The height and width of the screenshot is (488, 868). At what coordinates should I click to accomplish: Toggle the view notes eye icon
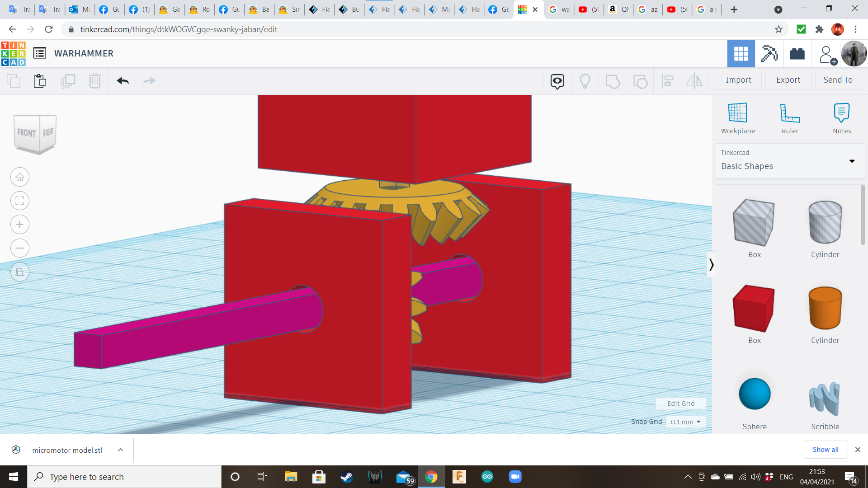(557, 81)
